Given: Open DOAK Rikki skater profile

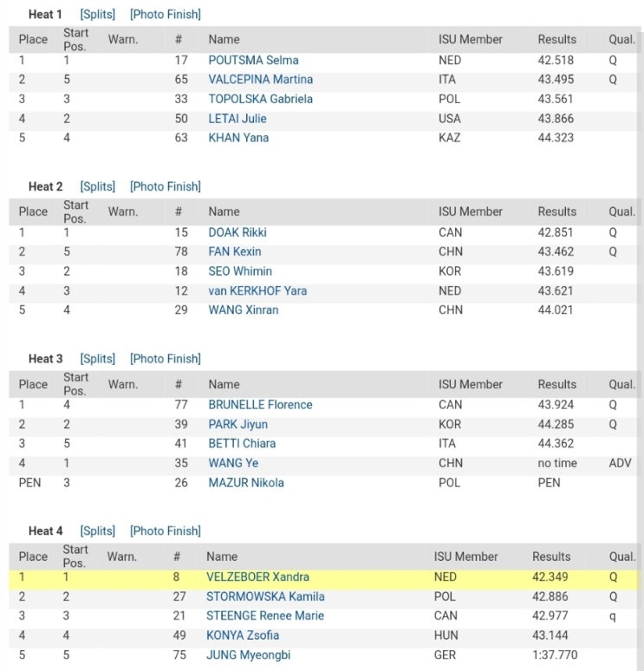Looking at the screenshot, I should 237,232.
